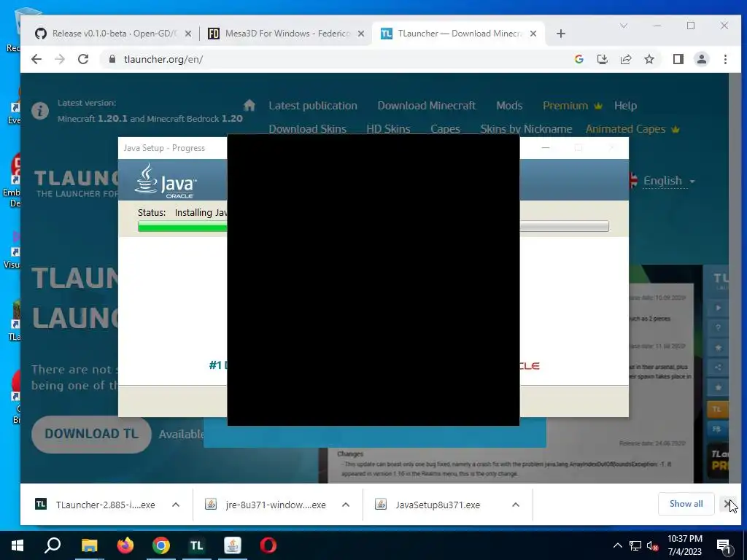This screenshot has height=560, width=747.
Task: Close the Mesa3D For Windows tab
Action: tap(361, 34)
